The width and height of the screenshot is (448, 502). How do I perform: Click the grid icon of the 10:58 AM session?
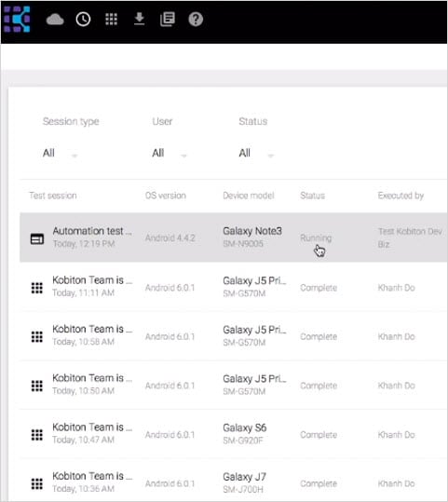(x=37, y=337)
